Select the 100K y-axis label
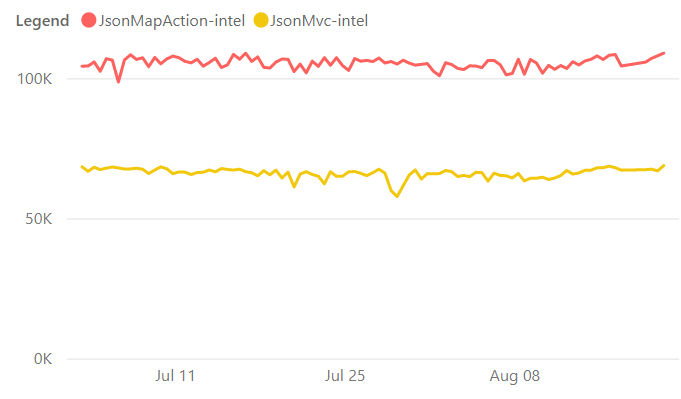The width and height of the screenshot is (681, 399). pos(34,79)
